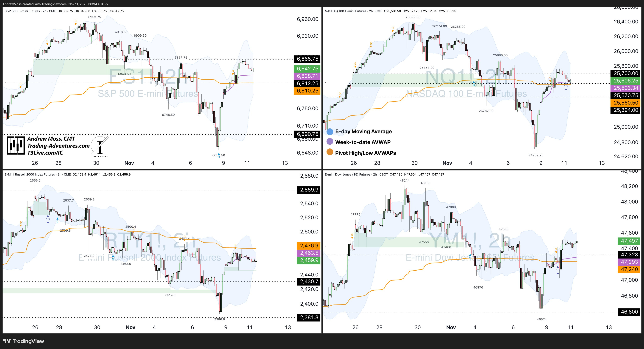Click the green 6,842.75 price label
Viewport: 644px width, 349px height.
click(x=307, y=69)
